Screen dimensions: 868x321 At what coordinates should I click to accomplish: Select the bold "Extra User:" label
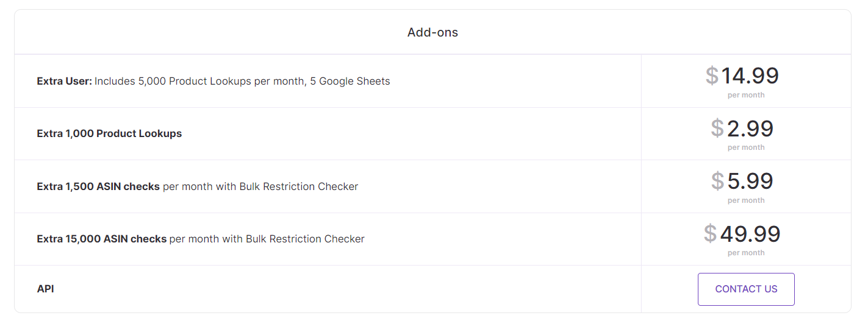64,81
